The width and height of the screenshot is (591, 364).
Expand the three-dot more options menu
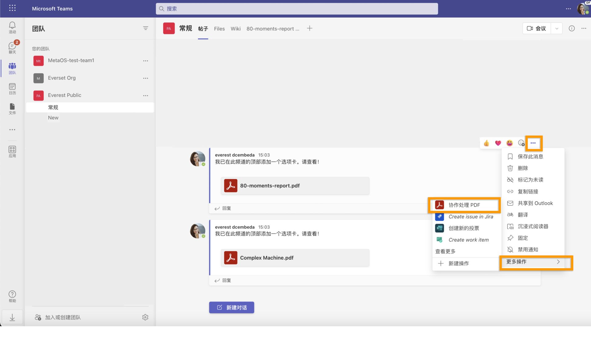click(533, 143)
